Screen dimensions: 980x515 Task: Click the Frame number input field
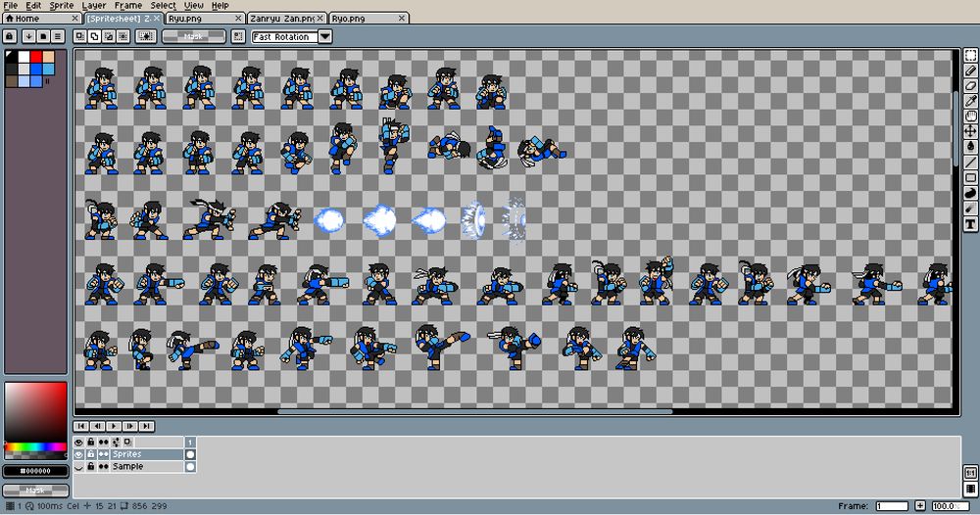pyautogui.click(x=892, y=505)
